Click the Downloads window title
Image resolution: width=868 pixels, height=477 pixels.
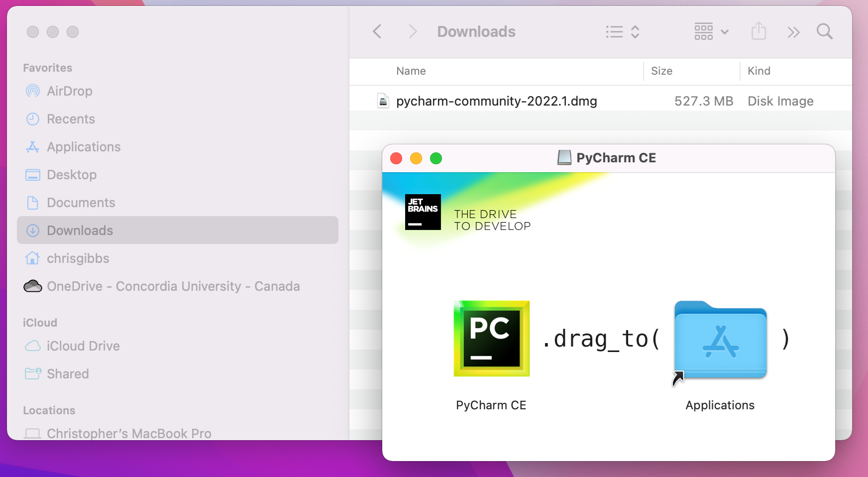pos(476,32)
